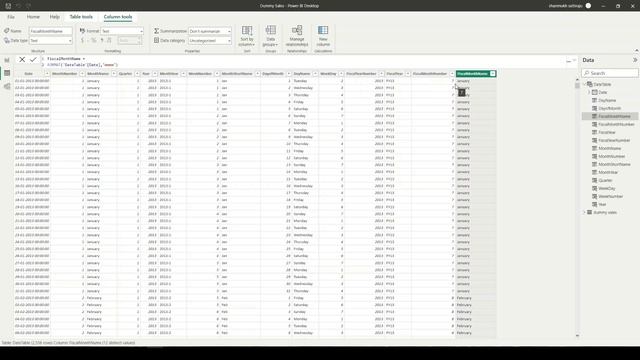640x360 pixels.
Task: Cancel the formula with X icon
Action: (22, 60)
